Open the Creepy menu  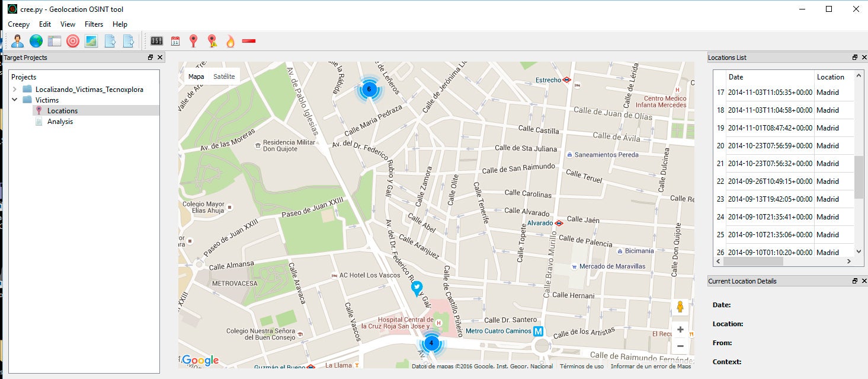pos(19,24)
